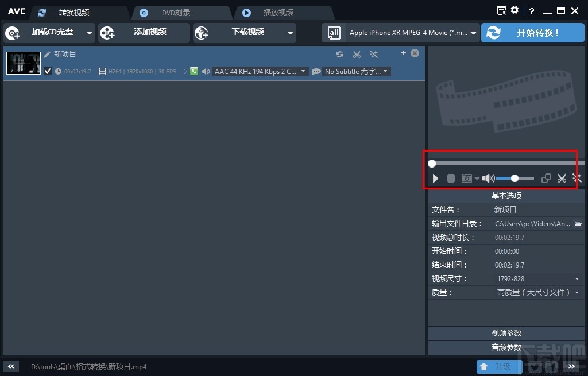This screenshot has height=376, width=588.
Task: Rotate the 新项目 clip using the rotate icon
Action: 339,54
